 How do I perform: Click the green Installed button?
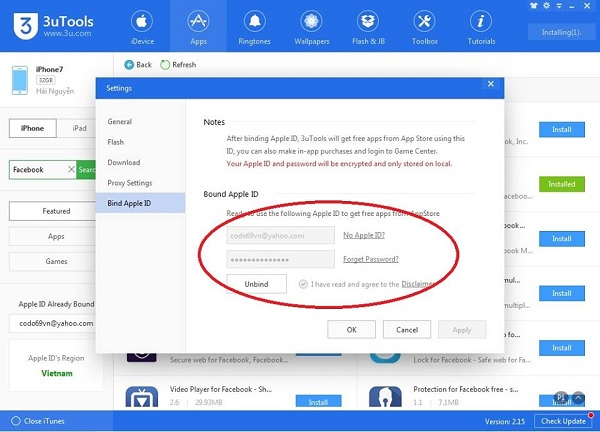click(561, 184)
